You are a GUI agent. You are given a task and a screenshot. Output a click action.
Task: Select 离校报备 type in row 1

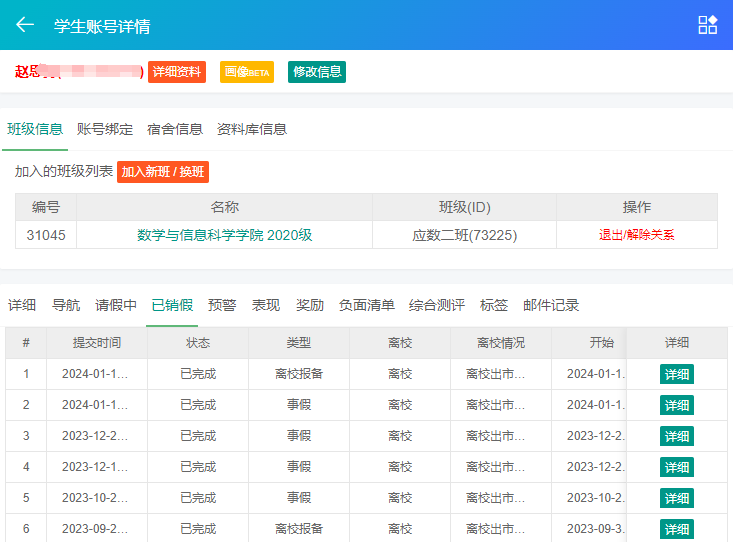point(299,374)
